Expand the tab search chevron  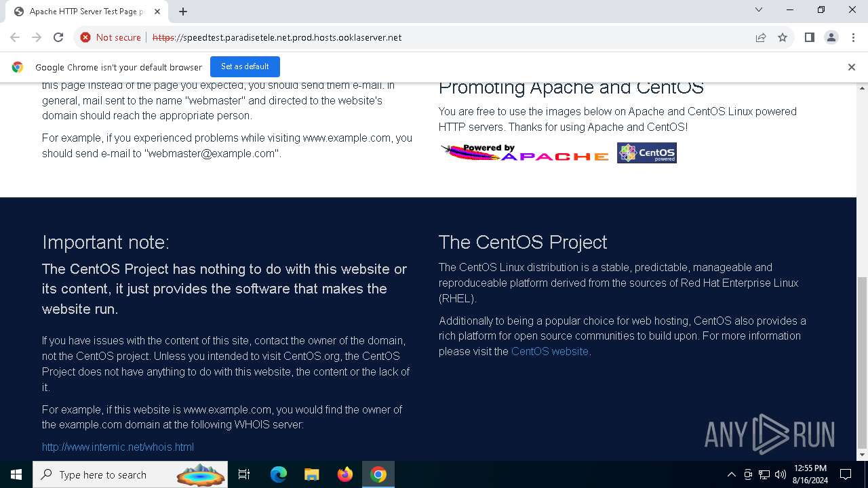pyautogui.click(x=759, y=10)
